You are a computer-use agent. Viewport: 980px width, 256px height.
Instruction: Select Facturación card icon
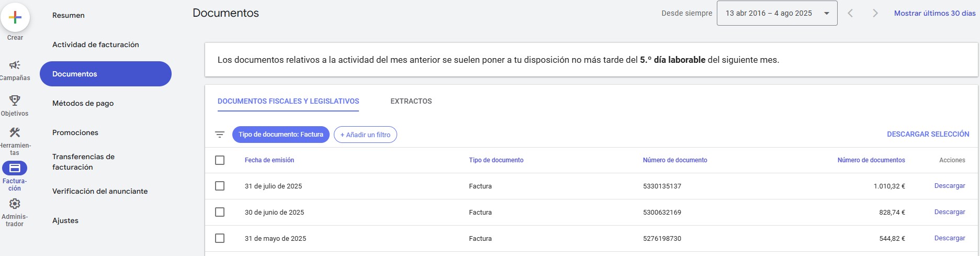(15, 168)
